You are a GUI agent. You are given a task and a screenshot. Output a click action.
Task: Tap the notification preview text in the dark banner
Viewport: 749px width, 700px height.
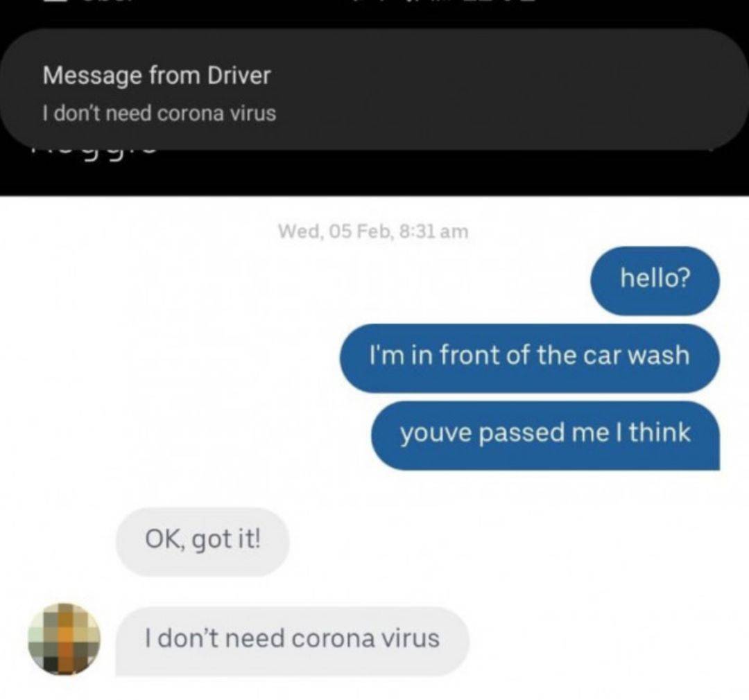pyautogui.click(x=159, y=114)
